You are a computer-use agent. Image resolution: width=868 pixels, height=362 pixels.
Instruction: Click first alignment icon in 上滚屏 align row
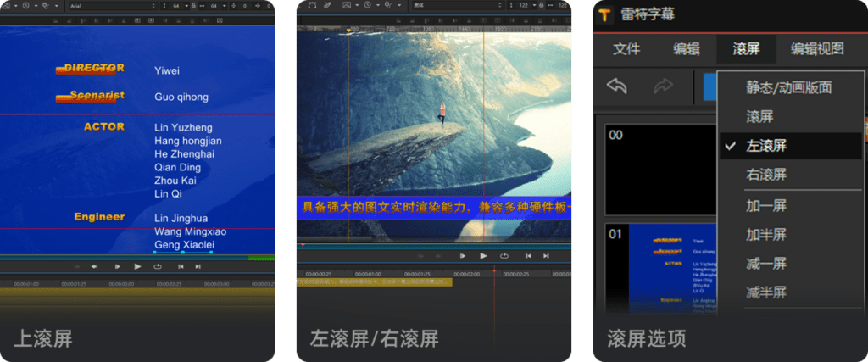click(56, 20)
